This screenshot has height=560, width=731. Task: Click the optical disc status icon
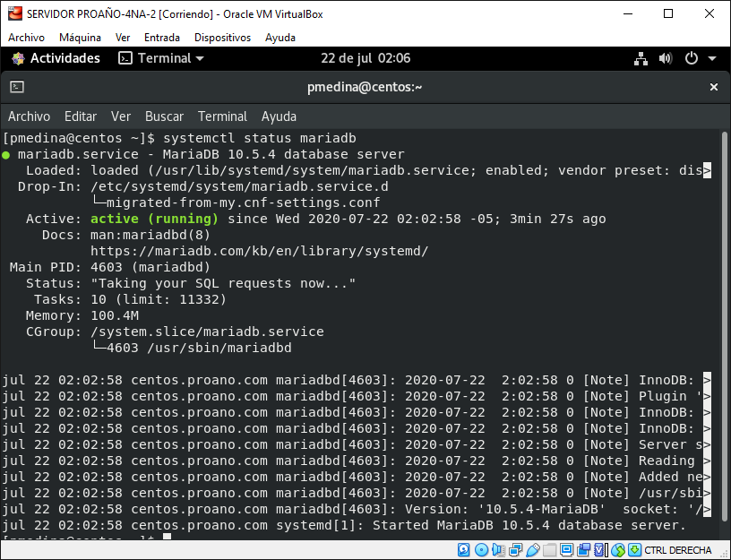(x=481, y=550)
